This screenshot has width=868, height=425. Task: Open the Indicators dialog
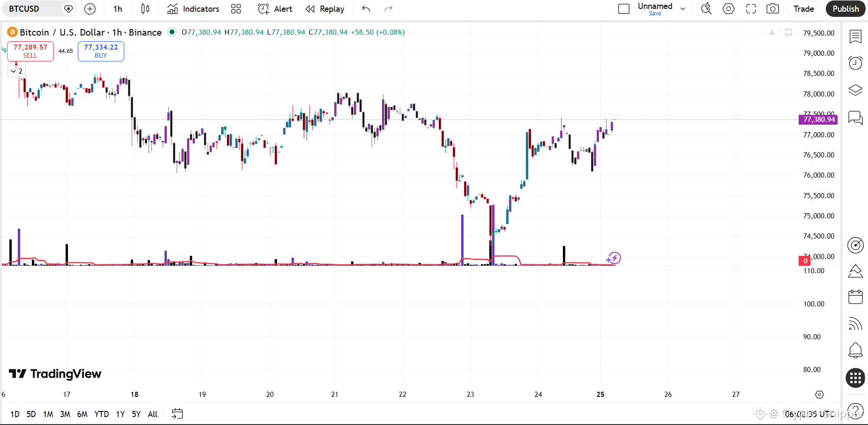193,9
